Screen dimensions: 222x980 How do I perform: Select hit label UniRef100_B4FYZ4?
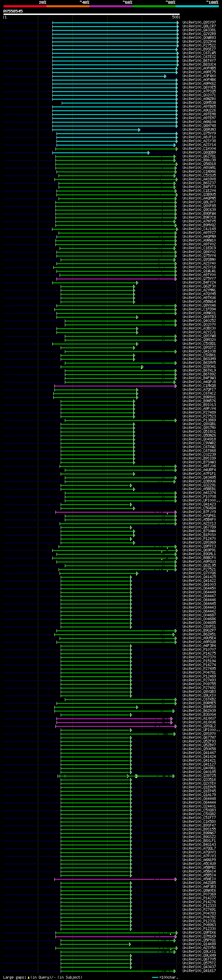click(x=199, y=282)
